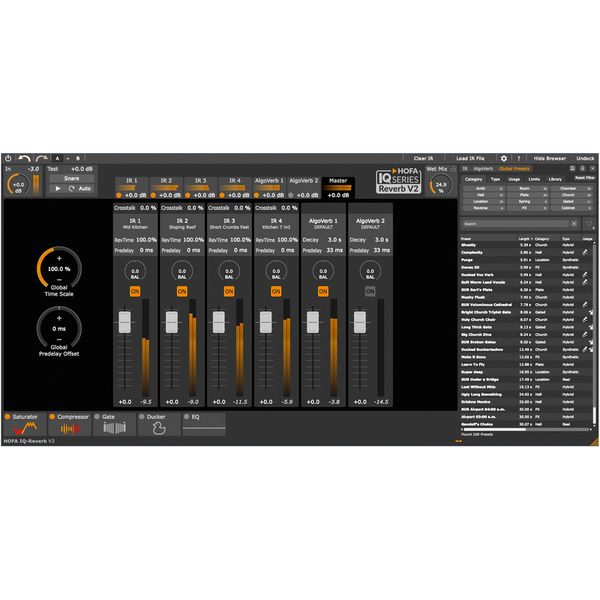600x600 pixels.
Task: Click AlgoVerb 1 Decay 3.0 s value
Action: 334,240
